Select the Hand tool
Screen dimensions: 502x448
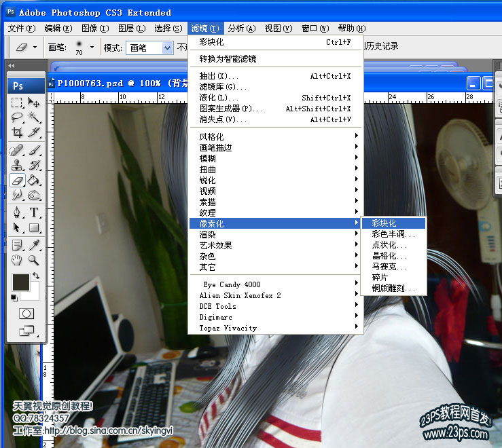coord(17,260)
